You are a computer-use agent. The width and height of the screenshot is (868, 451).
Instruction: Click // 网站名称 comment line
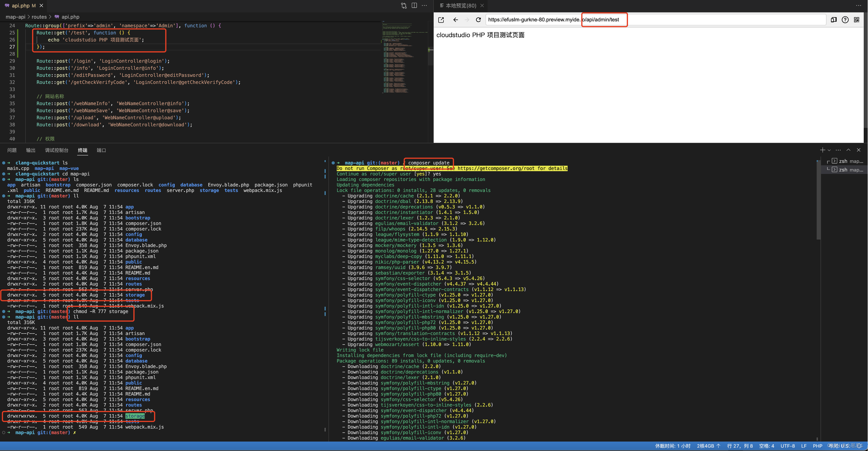click(x=50, y=96)
